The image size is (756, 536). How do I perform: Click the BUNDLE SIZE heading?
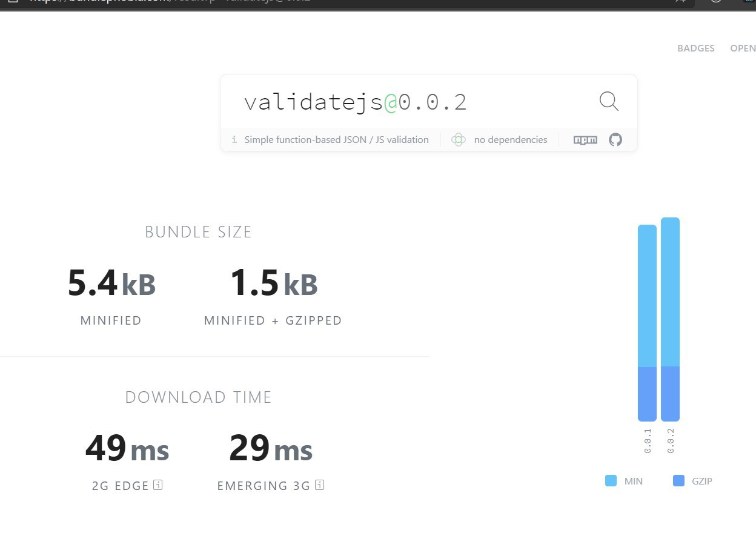(198, 232)
